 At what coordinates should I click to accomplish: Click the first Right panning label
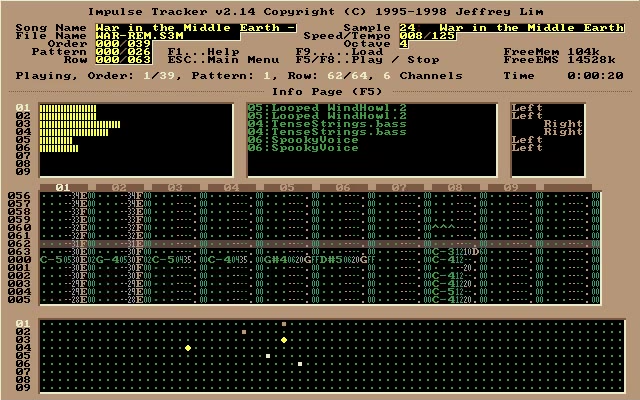tap(563, 124)
